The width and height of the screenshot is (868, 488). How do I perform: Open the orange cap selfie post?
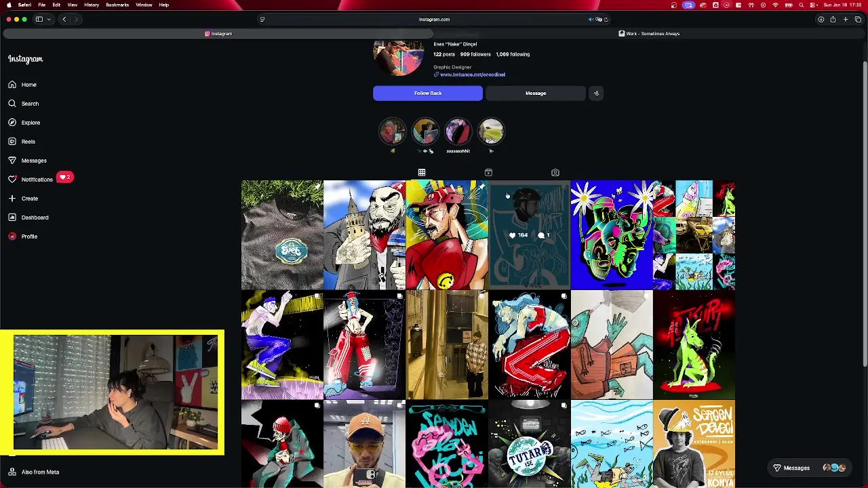click(365, 444)
